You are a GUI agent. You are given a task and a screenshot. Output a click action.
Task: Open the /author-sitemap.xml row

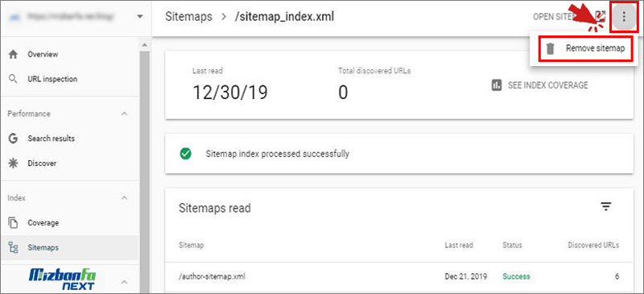point(398,276)
